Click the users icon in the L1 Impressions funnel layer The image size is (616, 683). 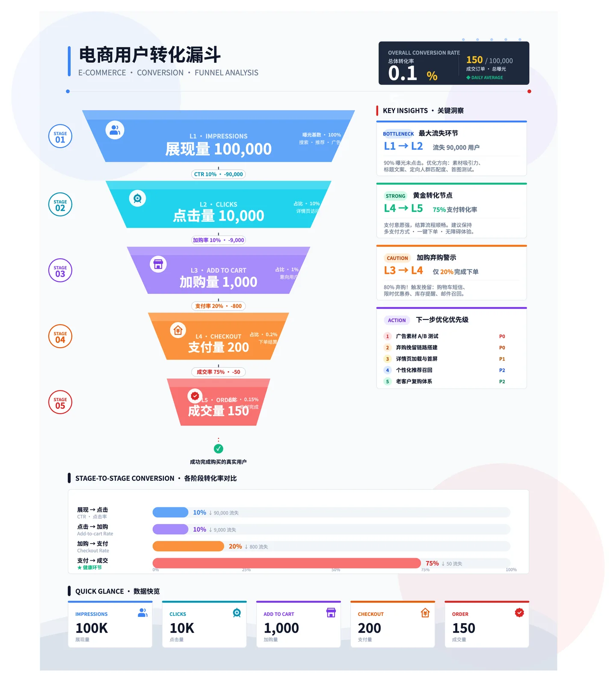[x=115, y=130]
